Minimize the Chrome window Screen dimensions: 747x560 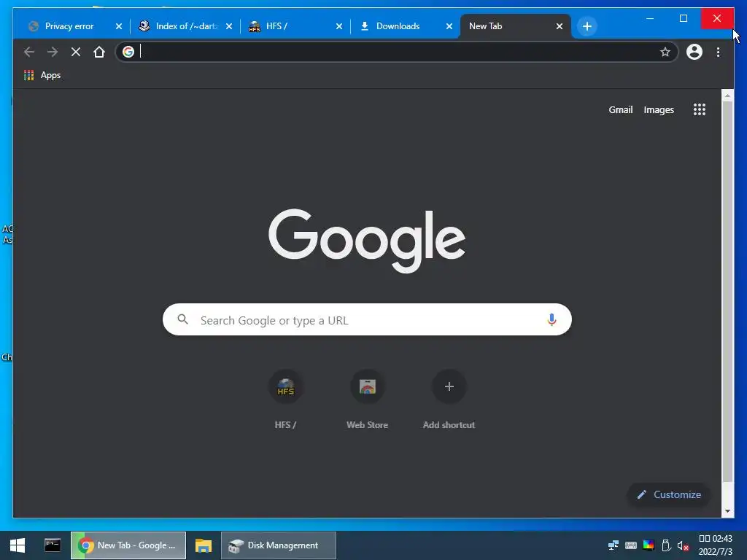(650, 18)
